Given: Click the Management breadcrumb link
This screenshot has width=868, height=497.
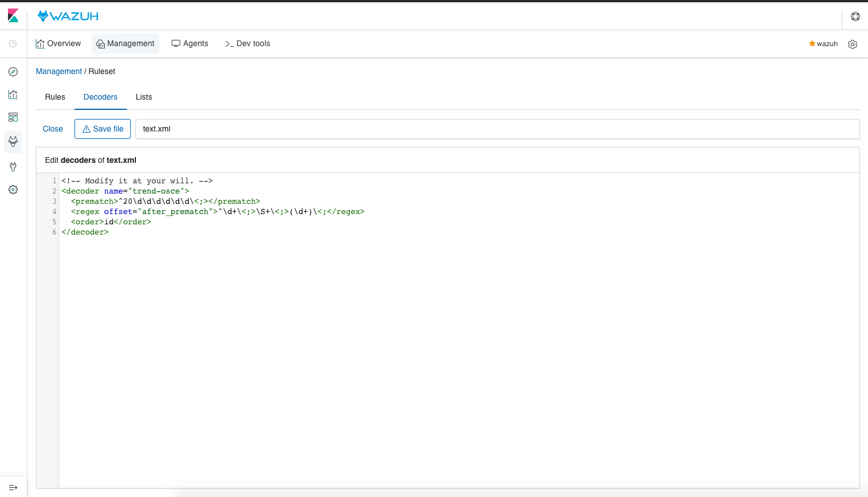Looking at the screenshot, I should tap(59, 71).
